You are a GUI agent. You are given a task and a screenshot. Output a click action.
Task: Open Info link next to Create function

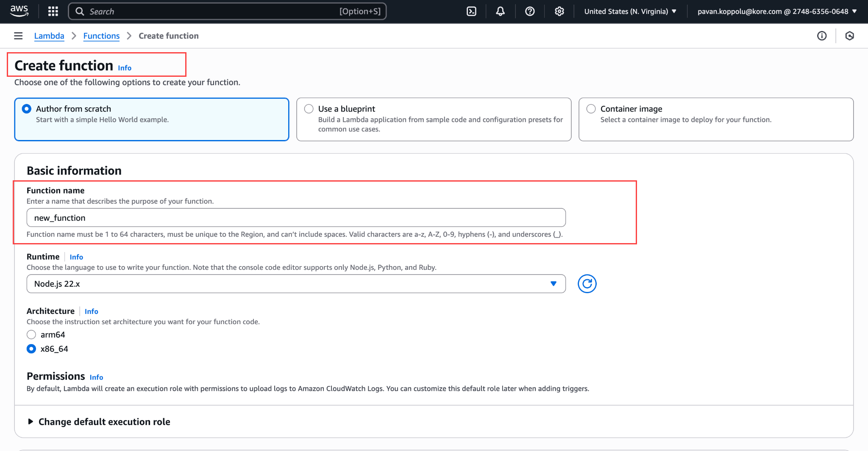[125, 68]
